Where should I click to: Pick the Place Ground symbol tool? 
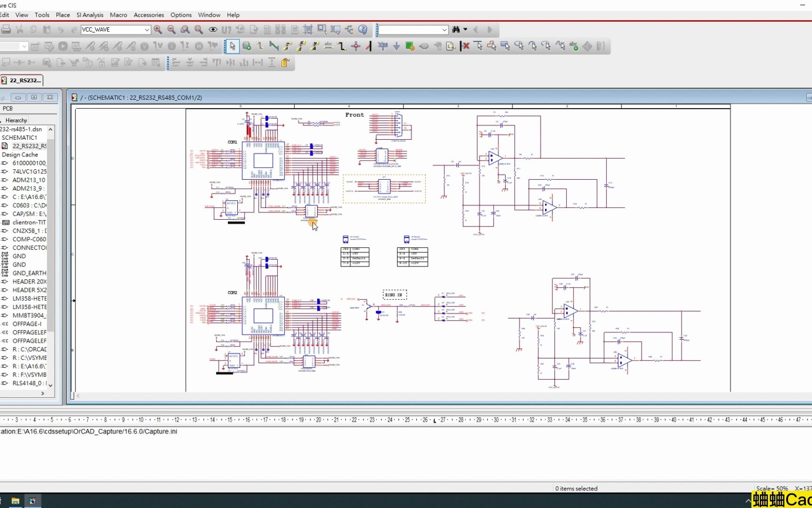click(x=397, y=46)
